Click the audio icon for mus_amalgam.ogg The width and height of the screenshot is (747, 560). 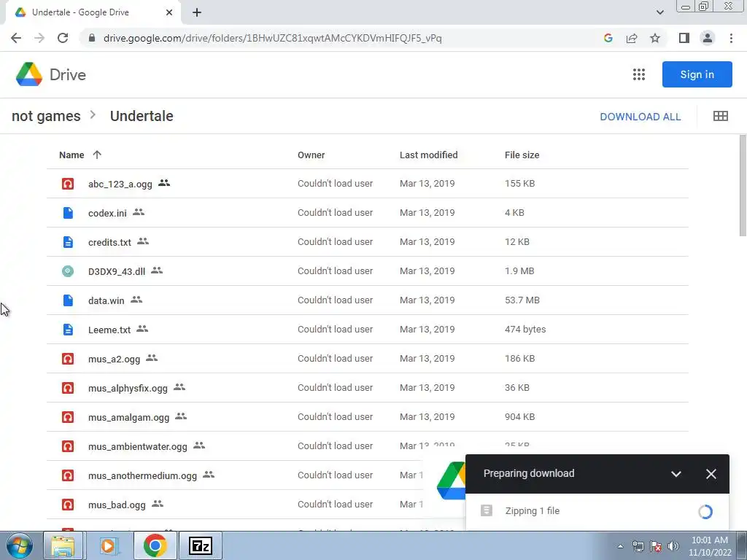(68, 417)
